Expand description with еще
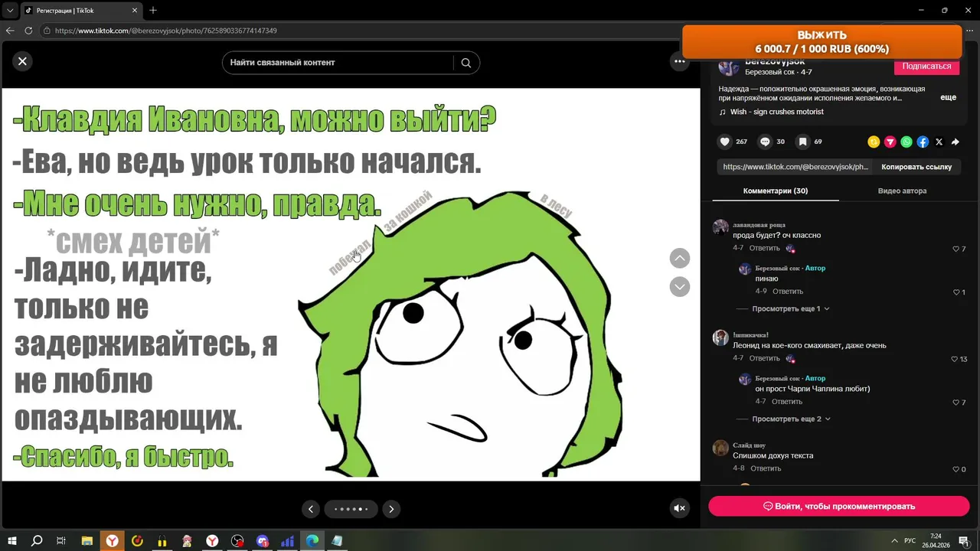The image size is (980, 551). click(x=948, y=98)
